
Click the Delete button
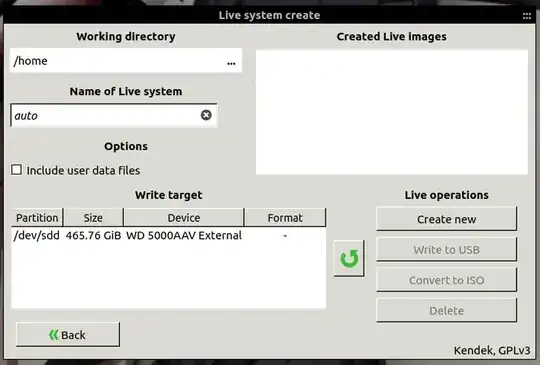[x=446, y=311]
